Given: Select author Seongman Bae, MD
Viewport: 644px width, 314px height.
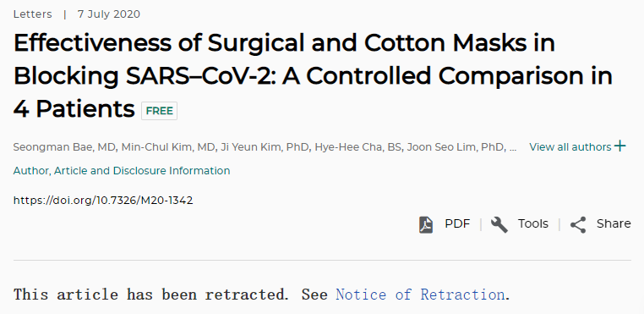Looking at the screenshot, I should pos(64,147).
